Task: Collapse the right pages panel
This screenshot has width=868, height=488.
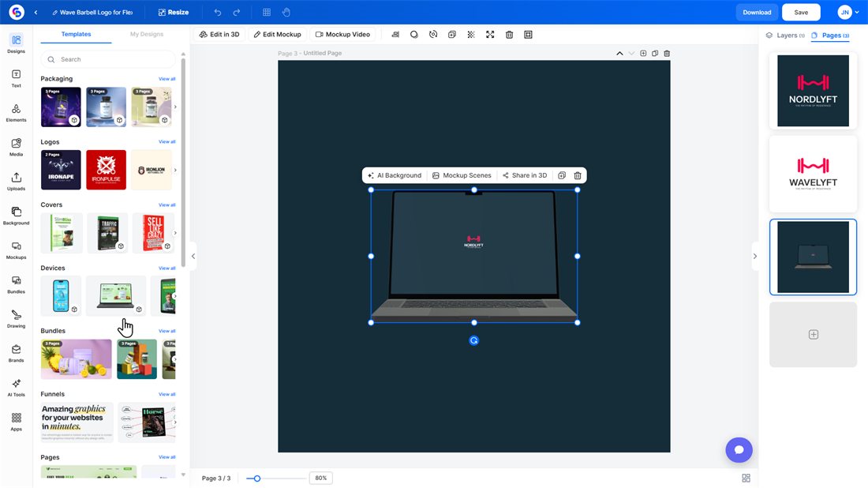Action: (x=754, y=256)
